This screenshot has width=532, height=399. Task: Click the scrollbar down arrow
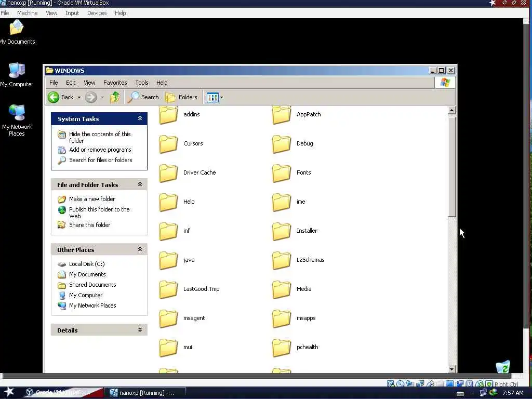click(451, 369)
